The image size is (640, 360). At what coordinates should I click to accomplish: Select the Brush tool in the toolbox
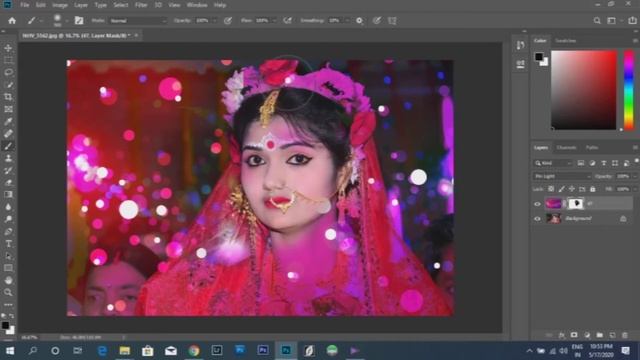8,146
